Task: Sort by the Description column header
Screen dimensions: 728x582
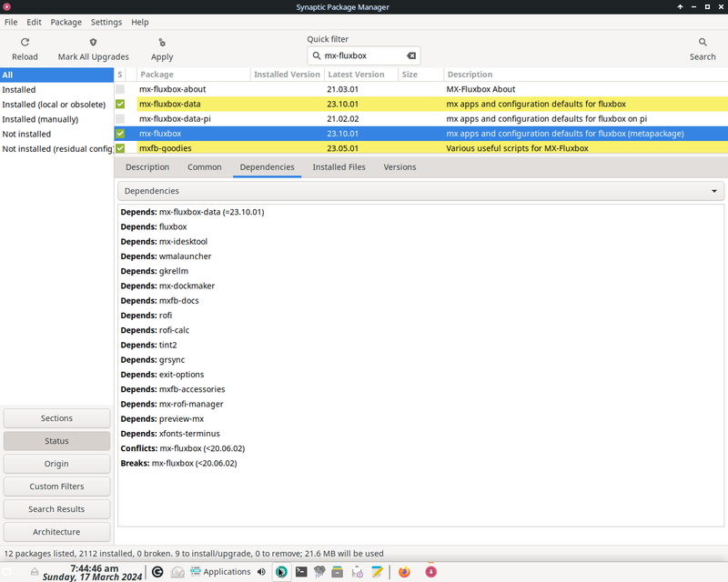Action: 585,75
